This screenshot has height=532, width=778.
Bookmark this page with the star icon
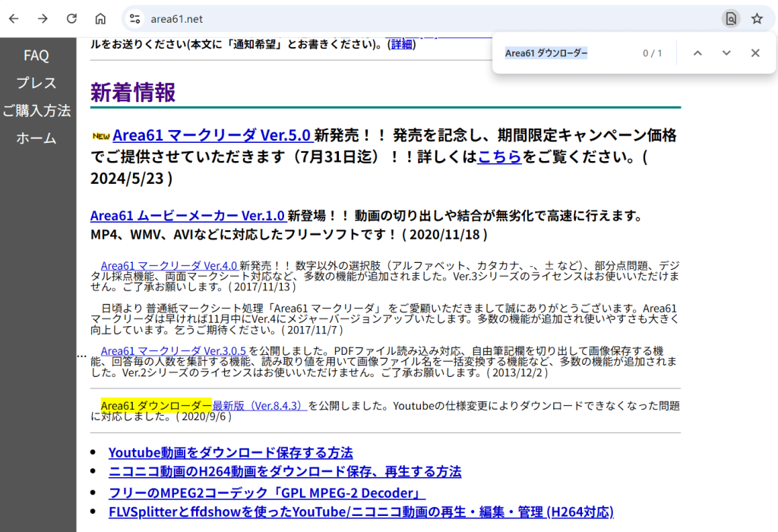(757, 19)
